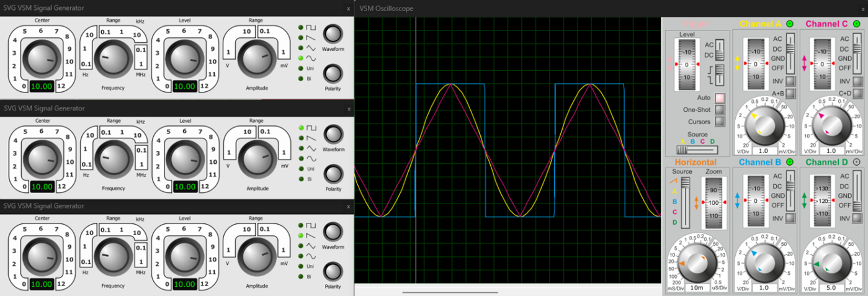Click the horizontal scrollbar below the oscilloscope display
The height and width of the screenshot is (296, 868).
click(450, 292)
